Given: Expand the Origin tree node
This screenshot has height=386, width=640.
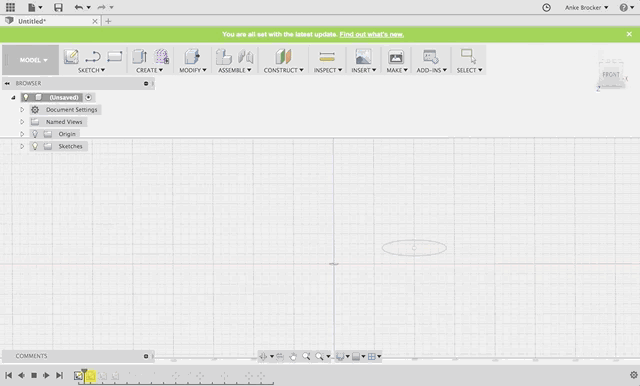Looking at the screenshot, I should pos(22,134).
